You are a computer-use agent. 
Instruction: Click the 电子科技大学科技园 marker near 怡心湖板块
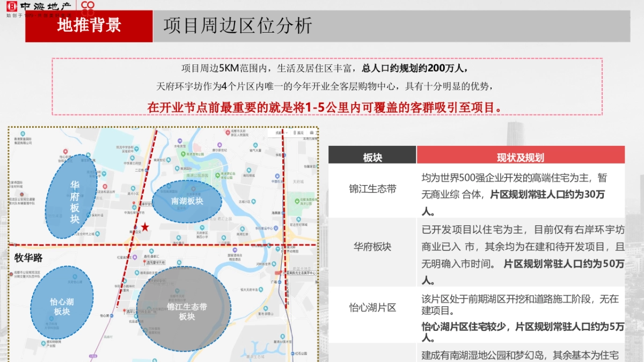pos(52,319)
